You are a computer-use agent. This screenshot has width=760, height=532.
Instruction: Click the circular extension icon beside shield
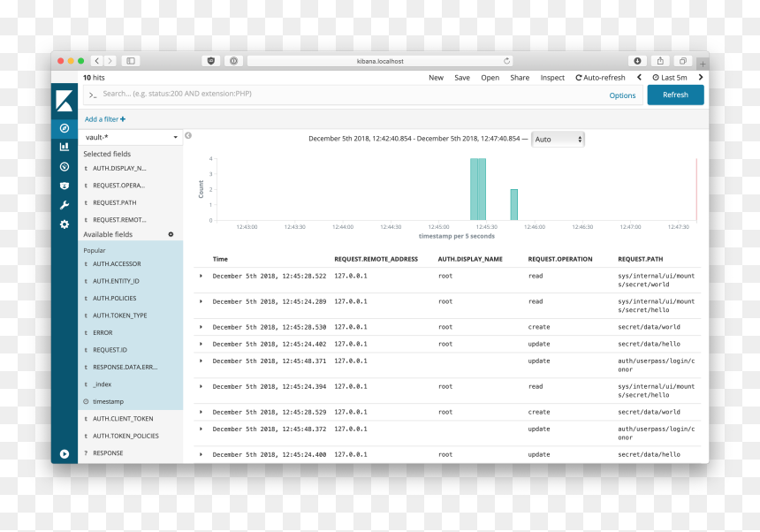click(x=233, y=61)
